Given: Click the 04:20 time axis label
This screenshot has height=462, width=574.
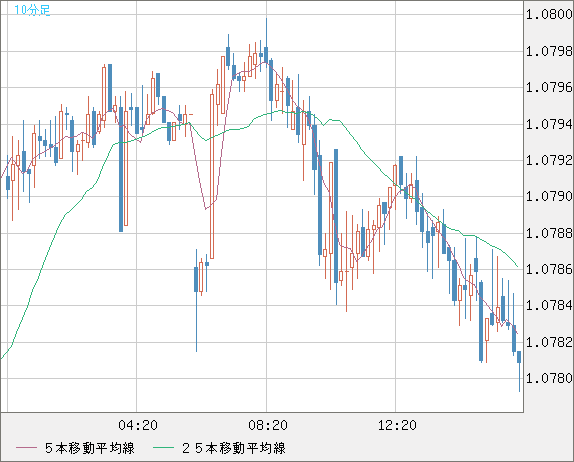Looking at the screenshot, I should [x=138, y=425].
